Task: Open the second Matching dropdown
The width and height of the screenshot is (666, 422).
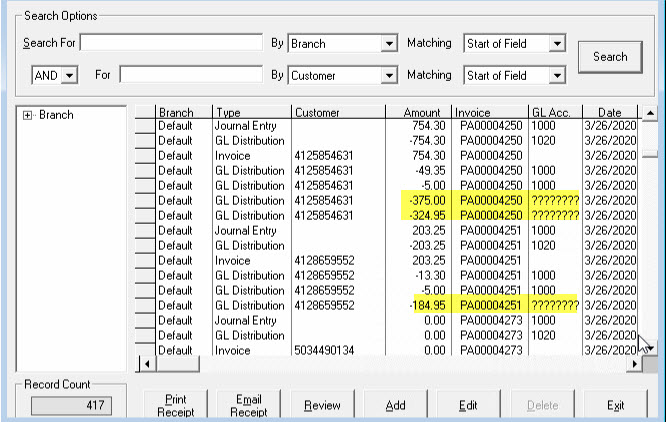Action: point(557,76)
